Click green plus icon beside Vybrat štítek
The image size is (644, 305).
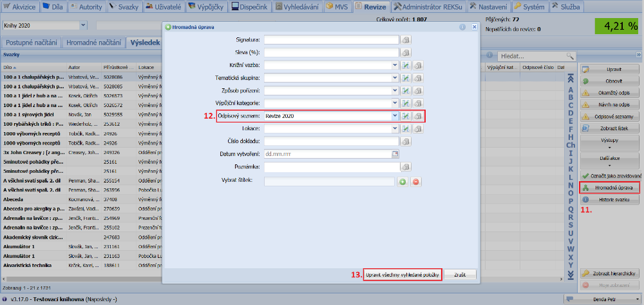click(403, 182)
